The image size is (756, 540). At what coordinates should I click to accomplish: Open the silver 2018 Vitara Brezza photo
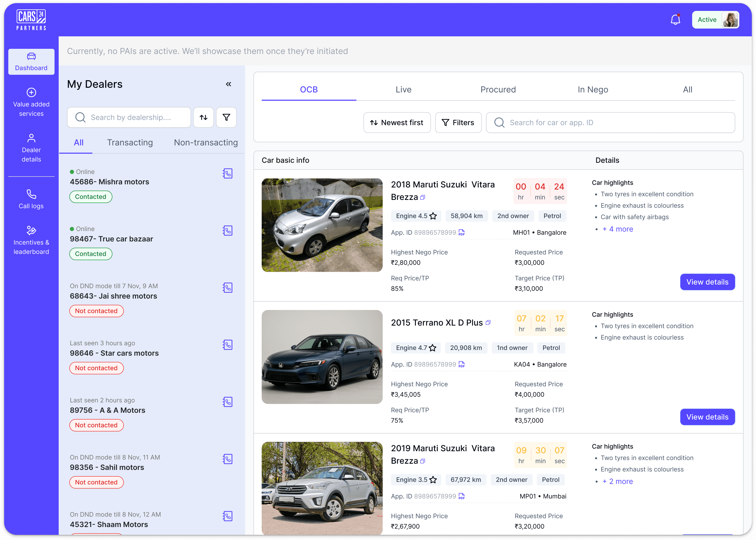coord(322,225)
